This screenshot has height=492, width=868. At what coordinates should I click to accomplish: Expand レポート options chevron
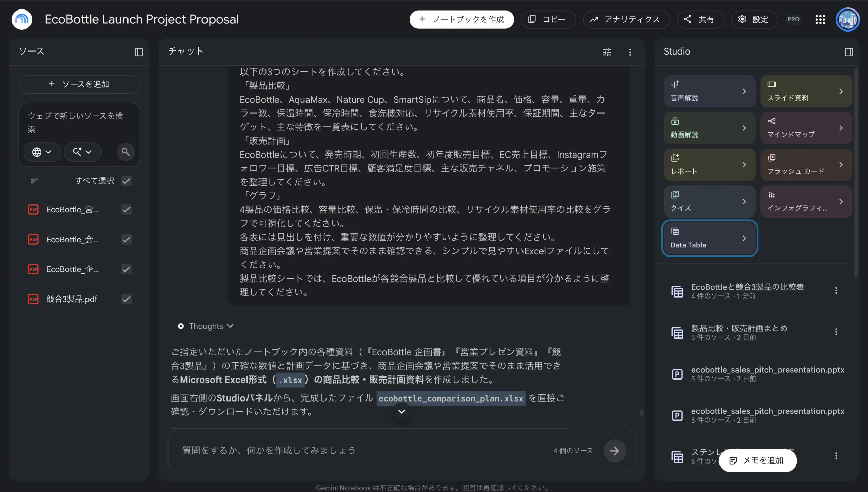[744, 164]
